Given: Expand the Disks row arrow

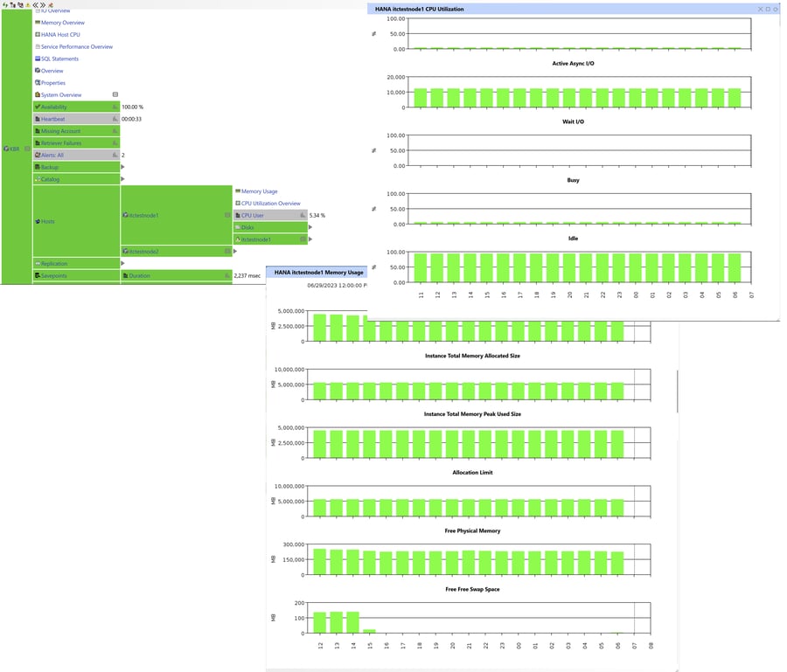Looking at the screenshot, I should point(310,227).
